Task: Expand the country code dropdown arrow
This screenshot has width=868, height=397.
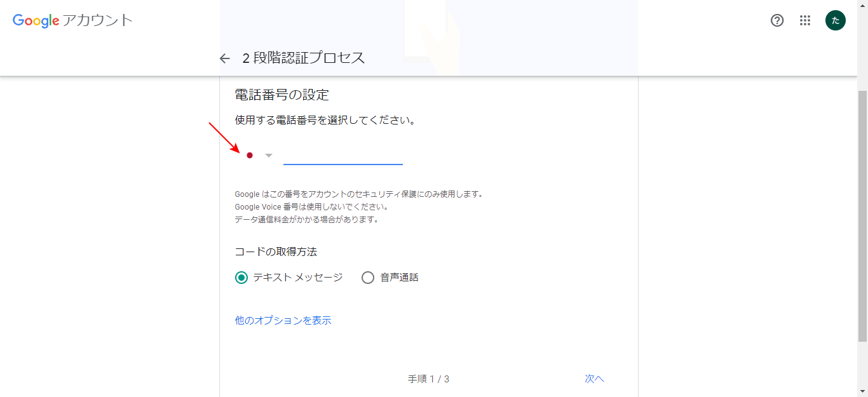Action: (269, 156)
